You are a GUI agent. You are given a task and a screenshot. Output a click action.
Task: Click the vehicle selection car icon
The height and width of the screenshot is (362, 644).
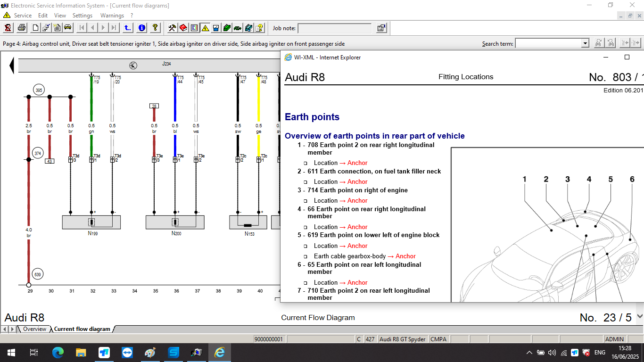pyautogui.click(x=67, y=28)
